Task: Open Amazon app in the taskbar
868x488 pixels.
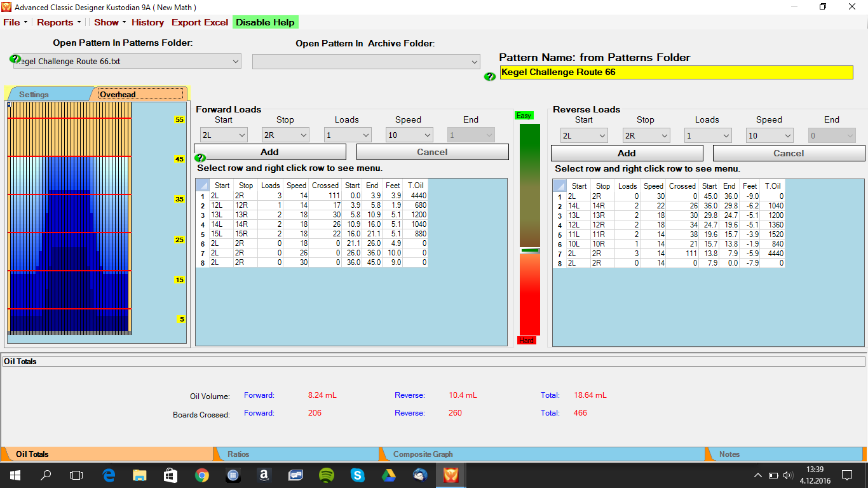Action: coord(264,475)
